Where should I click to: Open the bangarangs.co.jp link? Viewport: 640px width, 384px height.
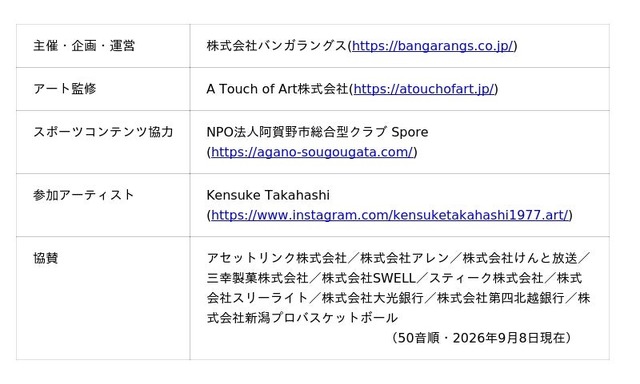(433, 46)
